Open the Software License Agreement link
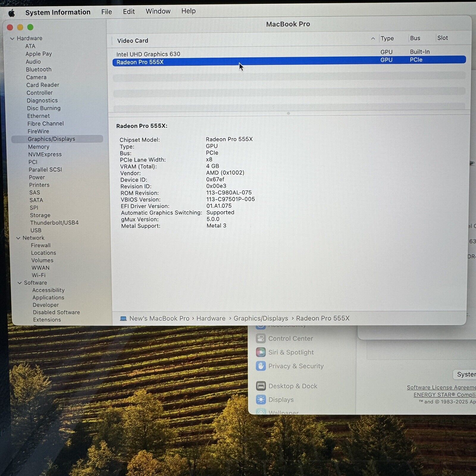476x476 pixels. click(441, 387)
